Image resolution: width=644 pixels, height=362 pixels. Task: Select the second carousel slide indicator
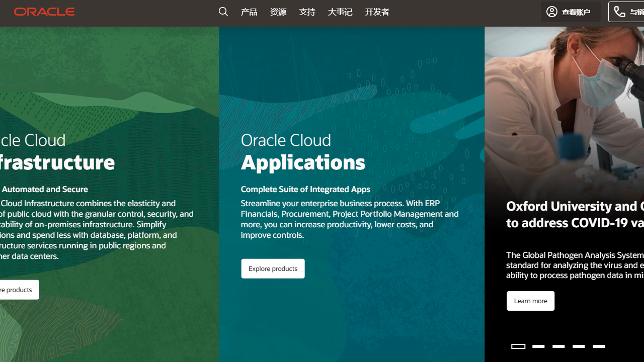538,346
